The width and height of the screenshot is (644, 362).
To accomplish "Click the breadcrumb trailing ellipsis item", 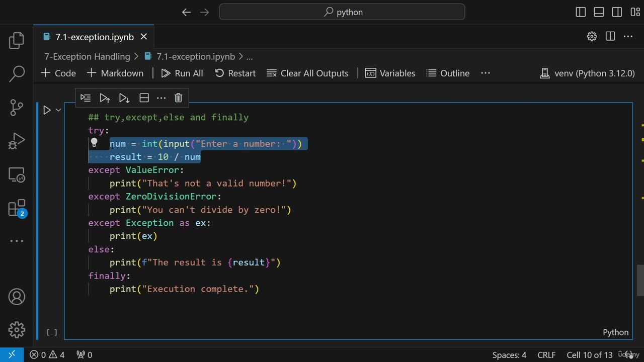I will pos(250,57).
